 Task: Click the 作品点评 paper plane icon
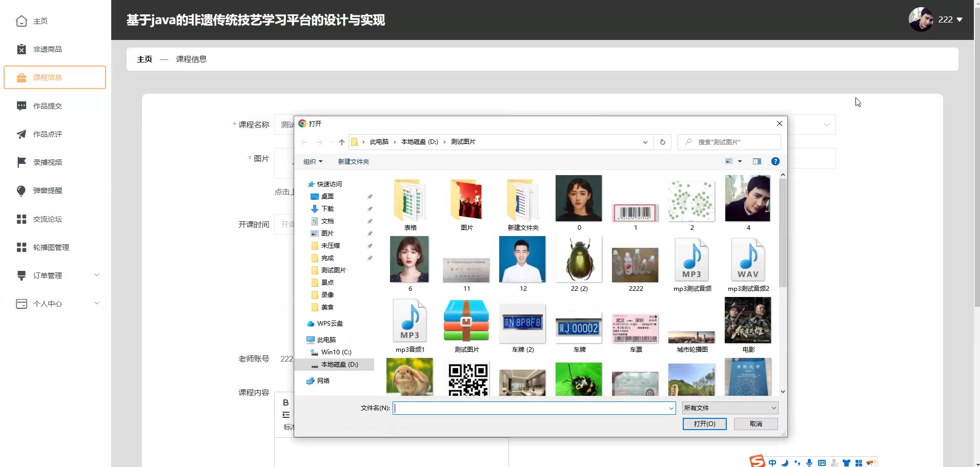coord(22,134)
